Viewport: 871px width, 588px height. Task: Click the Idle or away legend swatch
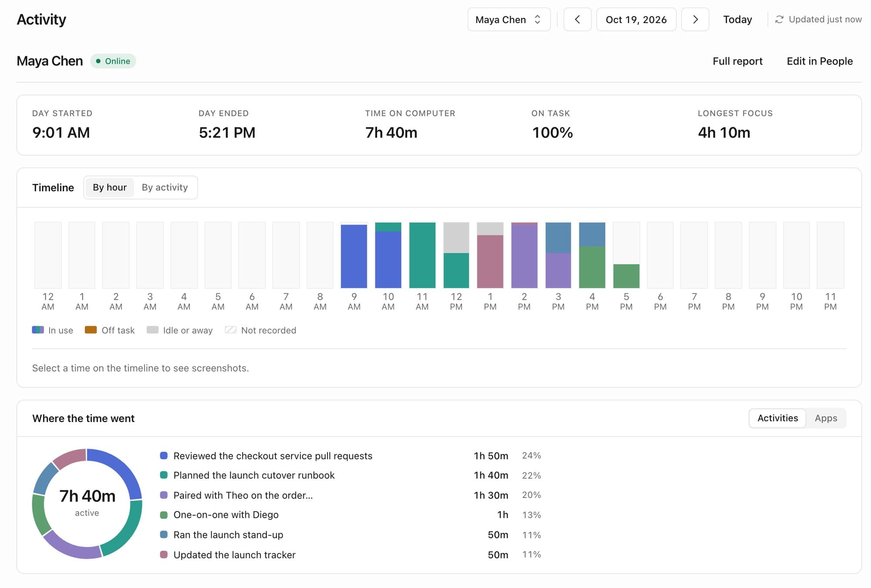[x=152, y=330]
